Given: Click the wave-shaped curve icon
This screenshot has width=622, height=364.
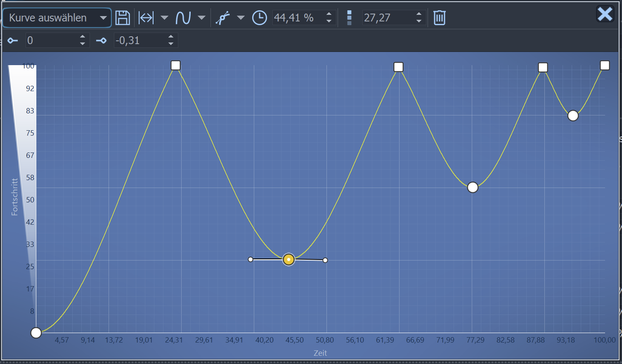Looking at the screenshot, I should 183,18.
